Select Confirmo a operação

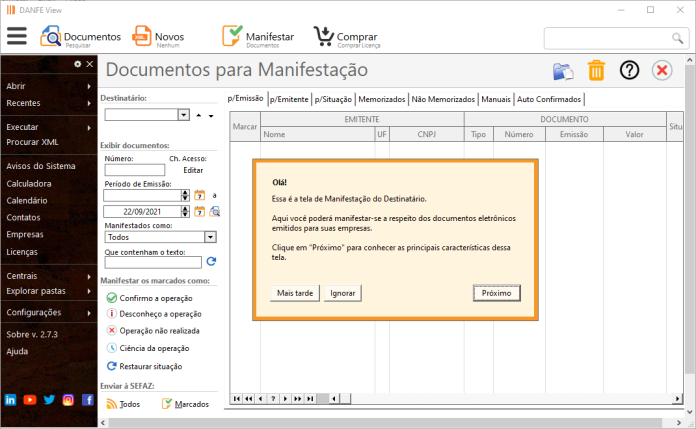coord(150,298)
